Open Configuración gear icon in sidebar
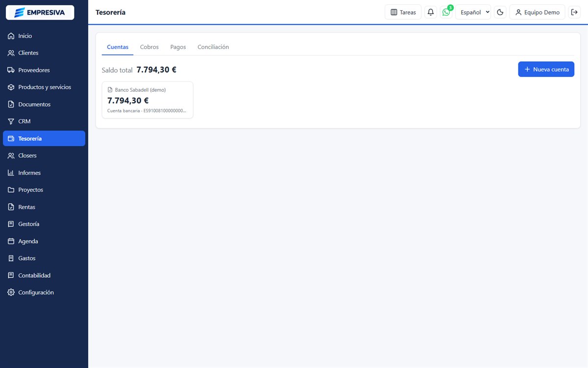The height and width of the screenshot is (368, 588). coord(11,292)
